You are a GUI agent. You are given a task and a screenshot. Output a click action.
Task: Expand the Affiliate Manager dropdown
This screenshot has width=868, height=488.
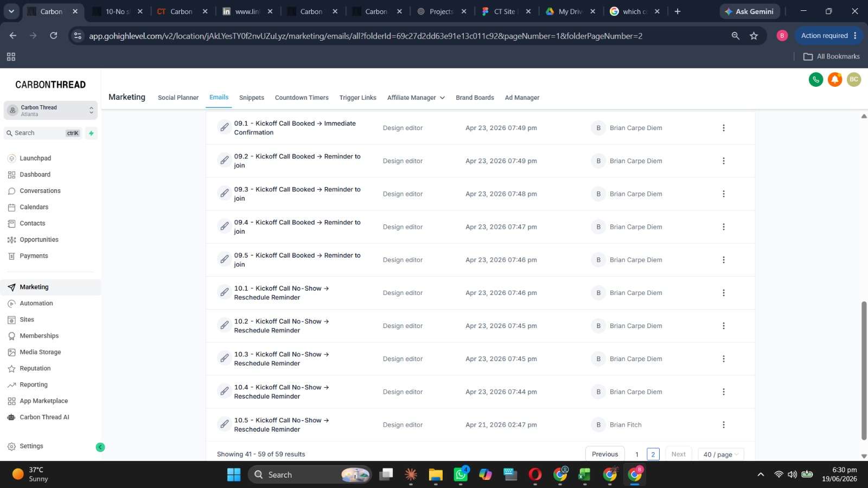tap(416, 98)
